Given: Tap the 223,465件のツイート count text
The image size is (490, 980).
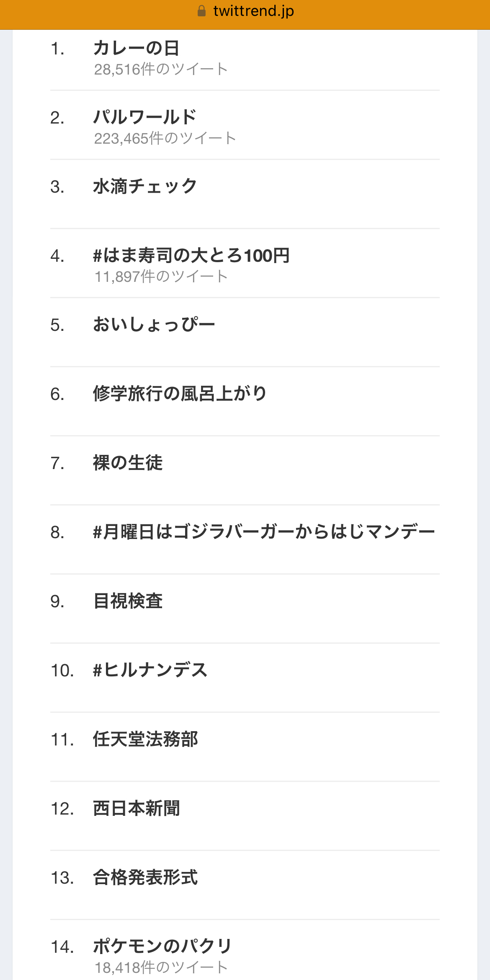Looking at the screenshot, I should click(165, 138).
